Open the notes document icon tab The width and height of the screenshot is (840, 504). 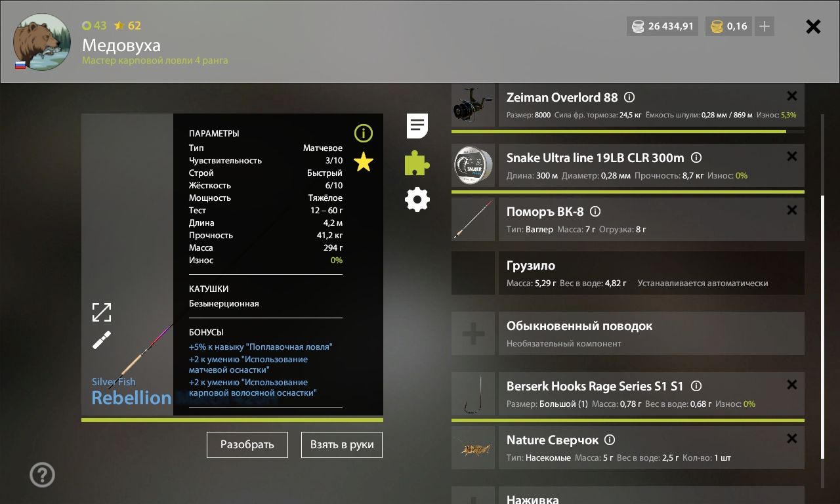click(x=417, y=126)
